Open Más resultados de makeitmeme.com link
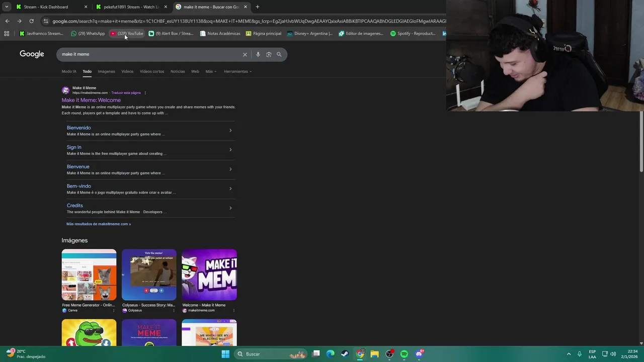Viewport: 644px width, 362px height. (x=99, y=224)
